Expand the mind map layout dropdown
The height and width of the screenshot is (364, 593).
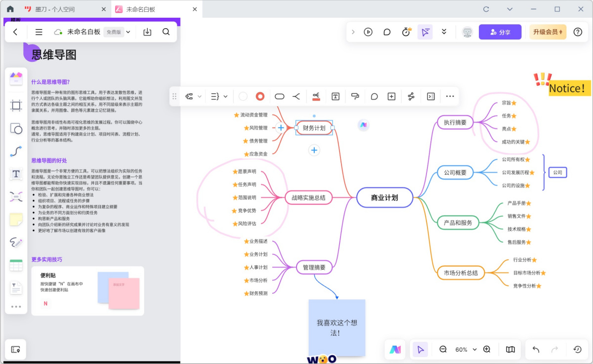193,97
